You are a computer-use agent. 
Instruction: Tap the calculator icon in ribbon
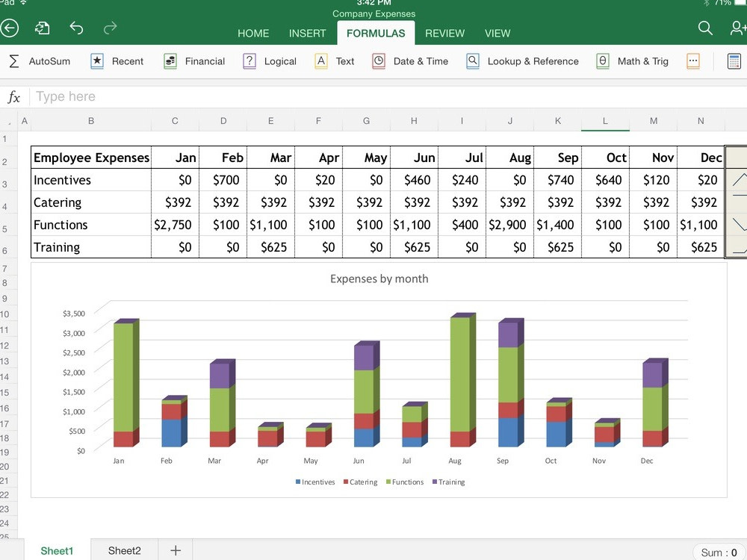[x=734, y=61]
